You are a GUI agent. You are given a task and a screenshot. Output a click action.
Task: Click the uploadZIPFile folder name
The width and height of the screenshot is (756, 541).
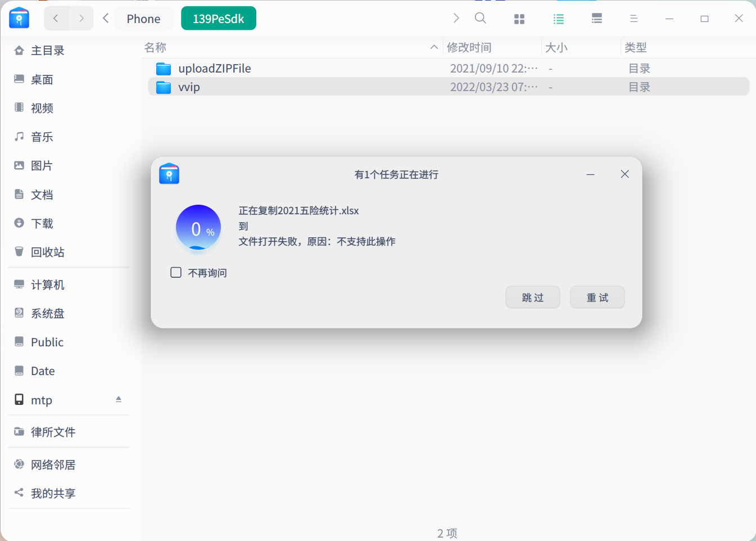215,69
